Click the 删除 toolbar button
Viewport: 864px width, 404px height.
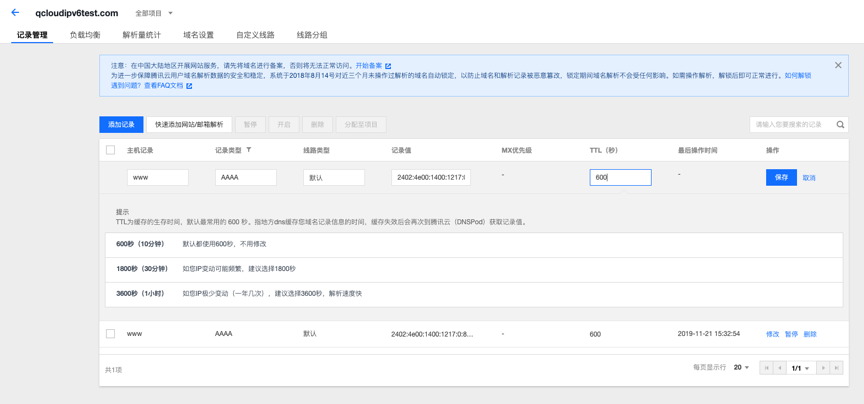point(317,125)
